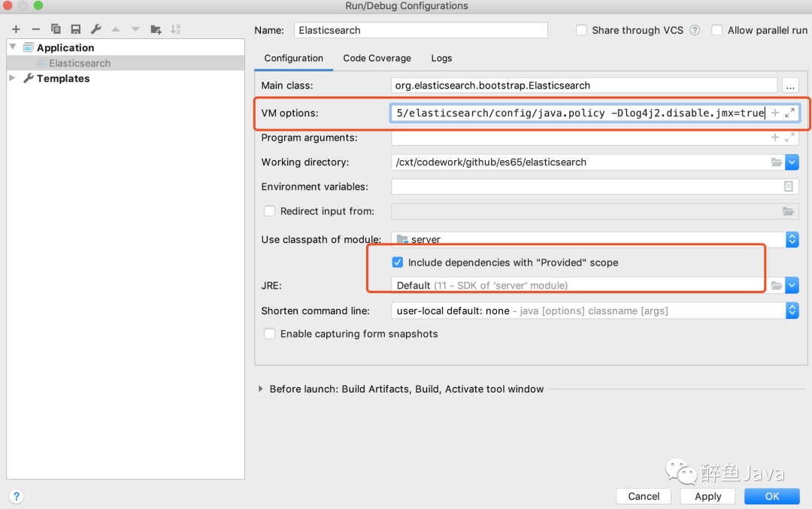Expand Program arguments field editor
Image resolution: width=812 pixels, height=509 pixels.
click(x=789, y=138)
